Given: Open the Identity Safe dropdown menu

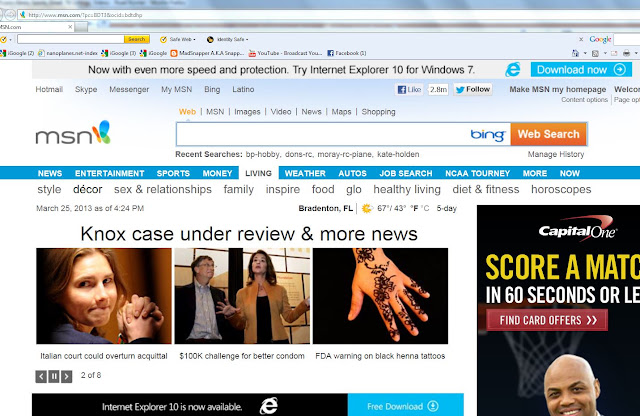Looking at the screenshot, I should tap(227, 39).
